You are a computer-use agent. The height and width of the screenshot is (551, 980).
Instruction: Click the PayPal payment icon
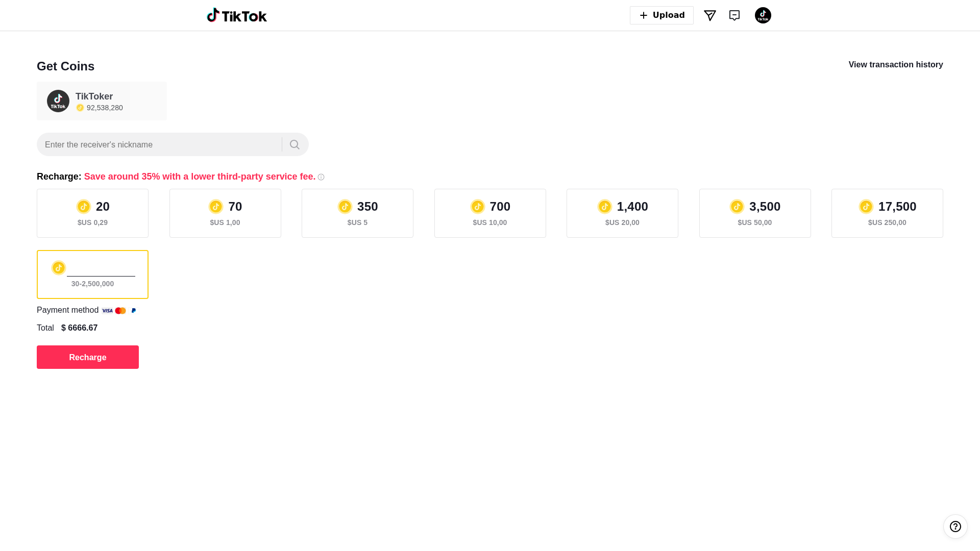click(134, 311)
